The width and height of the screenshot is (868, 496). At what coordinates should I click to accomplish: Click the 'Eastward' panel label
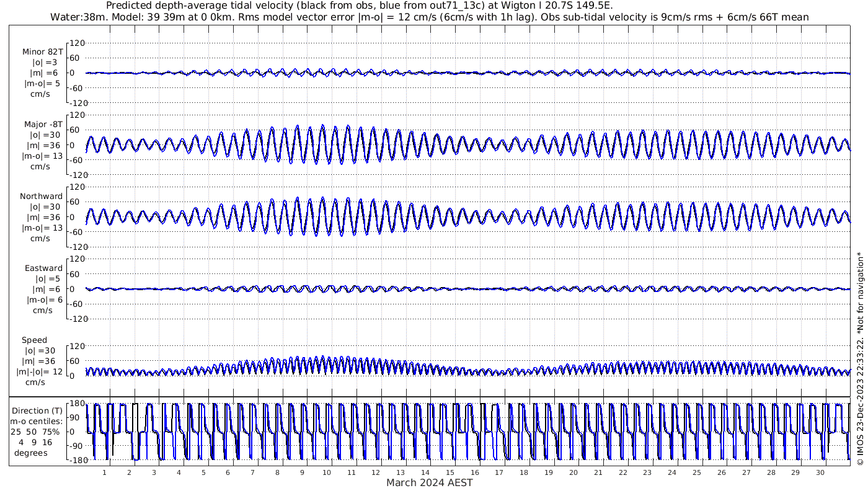point(43,268)
